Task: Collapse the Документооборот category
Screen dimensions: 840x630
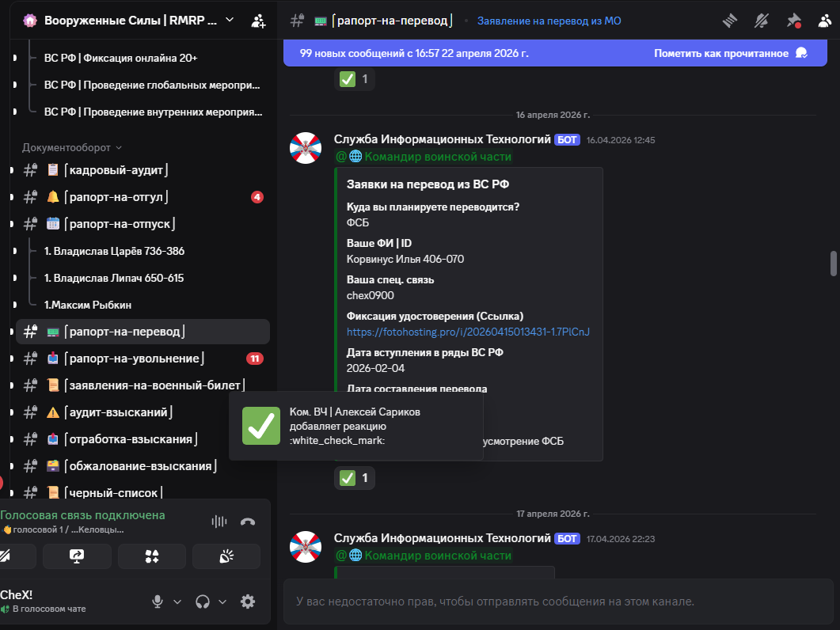Action: pyautogui.click(x=72, y=147)
